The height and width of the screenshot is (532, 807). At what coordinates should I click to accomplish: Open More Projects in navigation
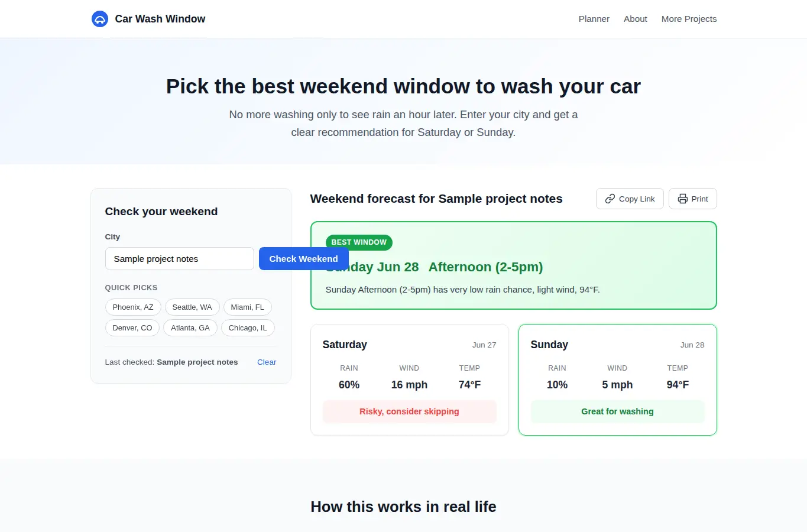pos(689,19)
